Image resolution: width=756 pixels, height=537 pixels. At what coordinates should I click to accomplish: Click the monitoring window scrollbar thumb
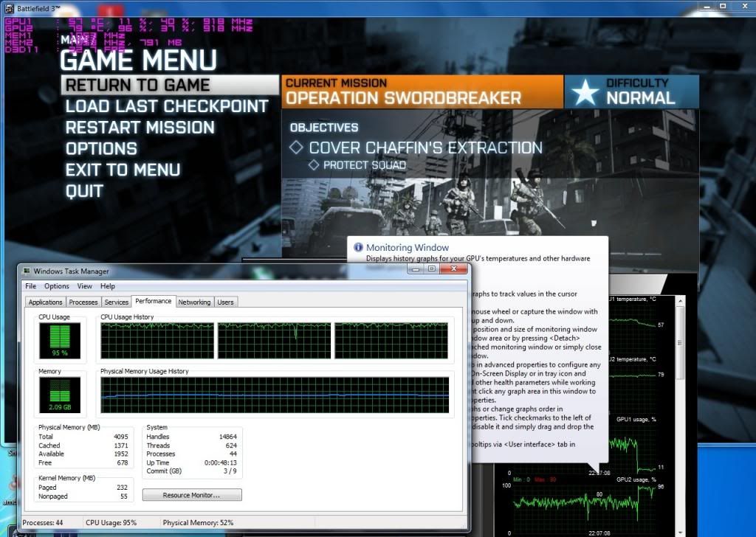click(680, 343)
